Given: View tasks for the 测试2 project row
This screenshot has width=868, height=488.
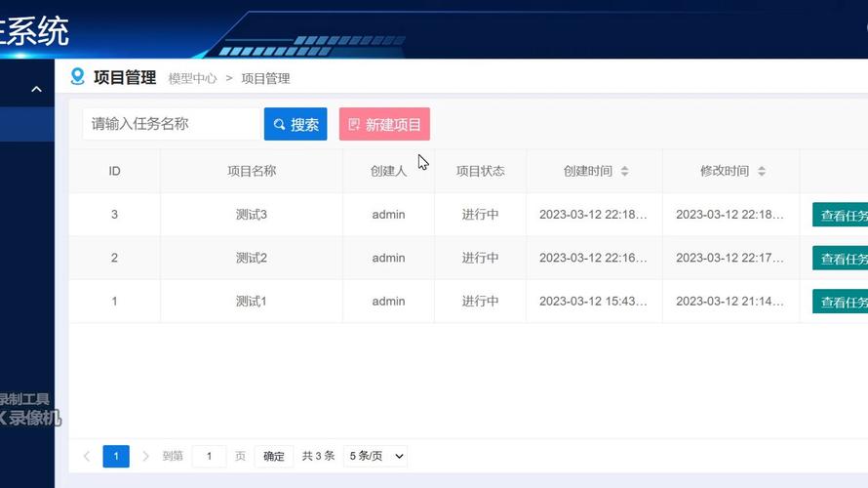Looking at the screenshot, I should [x=841, y=258].
